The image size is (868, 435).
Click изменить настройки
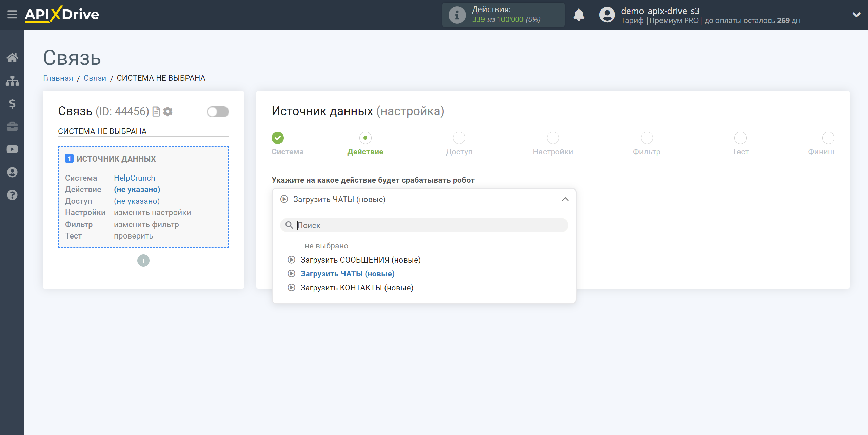pos(153,212)
